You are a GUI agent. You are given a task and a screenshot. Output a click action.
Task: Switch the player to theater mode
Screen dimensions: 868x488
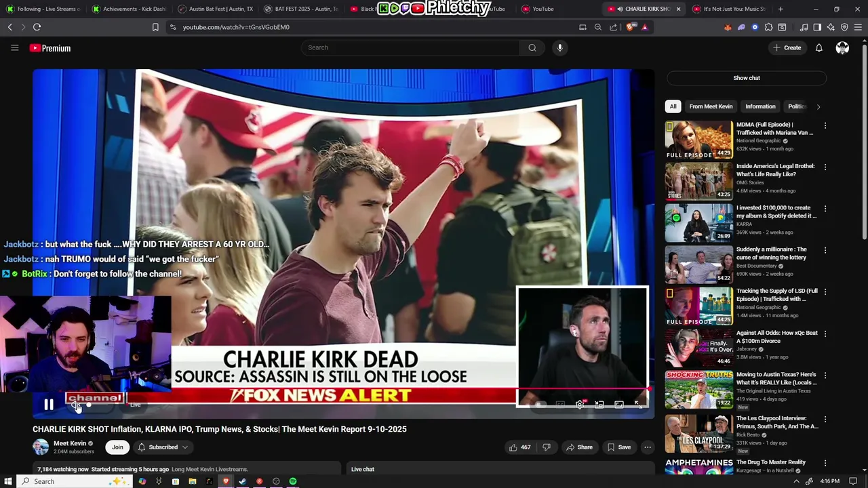click(618, 405)
